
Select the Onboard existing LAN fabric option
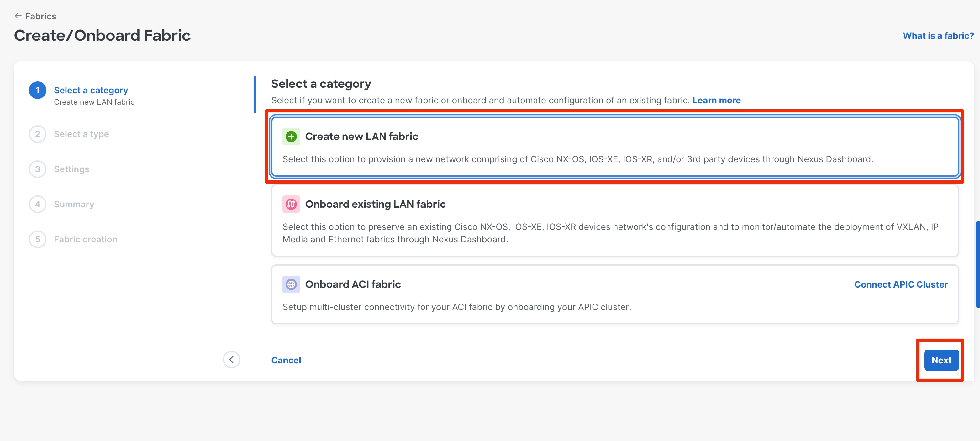(533, 220)
